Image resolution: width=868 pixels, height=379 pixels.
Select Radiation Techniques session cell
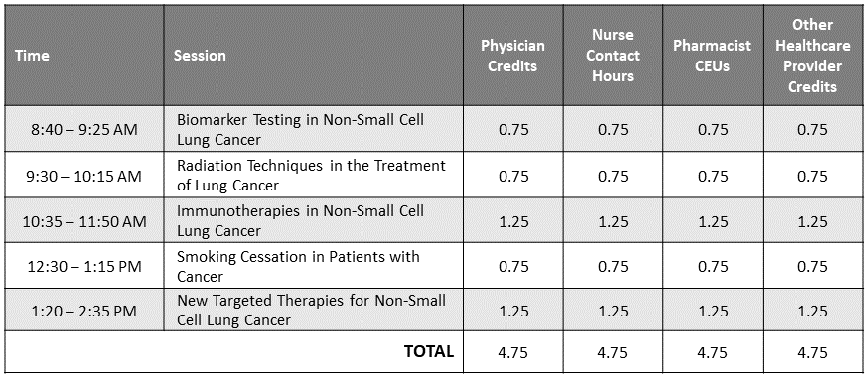[313, 175]
